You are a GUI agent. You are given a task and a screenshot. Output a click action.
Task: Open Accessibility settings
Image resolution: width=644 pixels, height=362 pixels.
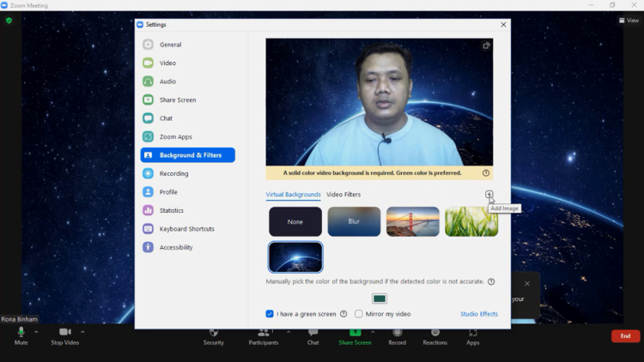(188, 248)
